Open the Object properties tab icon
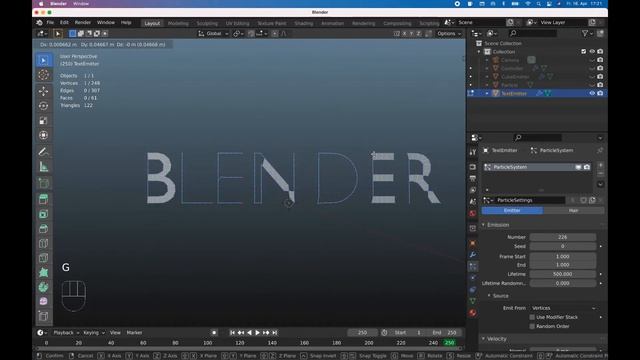Screen dimensions: 640x360 [473, 243]
